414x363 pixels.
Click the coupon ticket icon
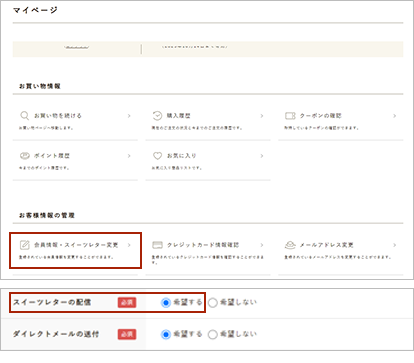coord(290,116)
